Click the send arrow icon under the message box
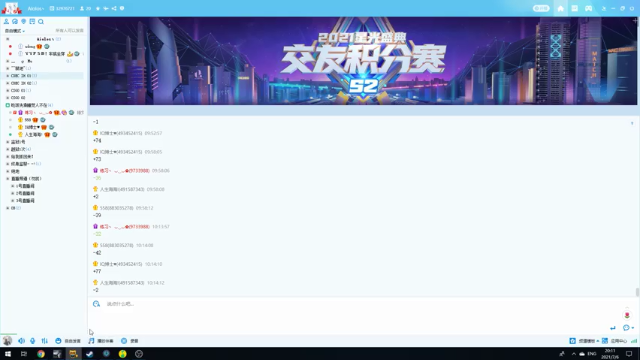This screenshot has height=360, width=640. [613, 328]
